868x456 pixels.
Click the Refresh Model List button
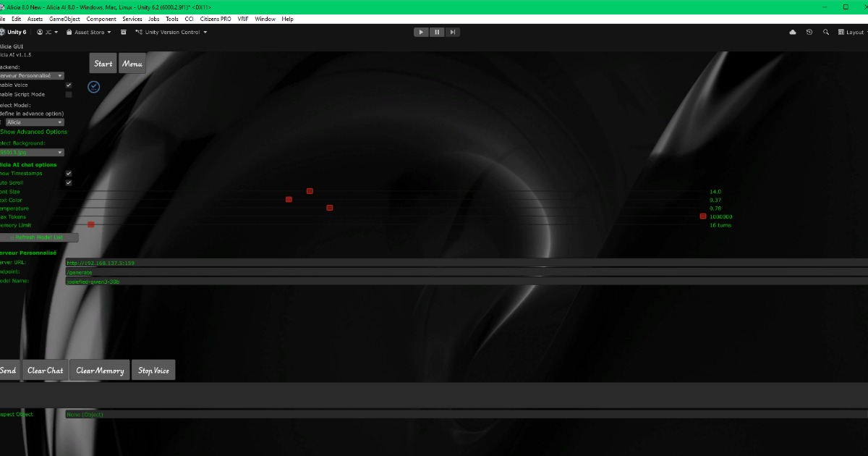[38, 237]
